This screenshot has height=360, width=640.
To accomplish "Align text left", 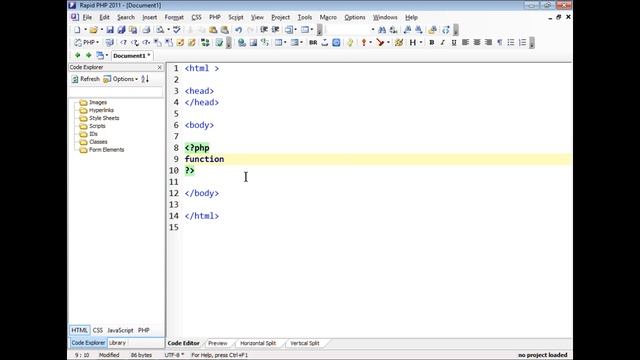I will click(x=465, y=42).
